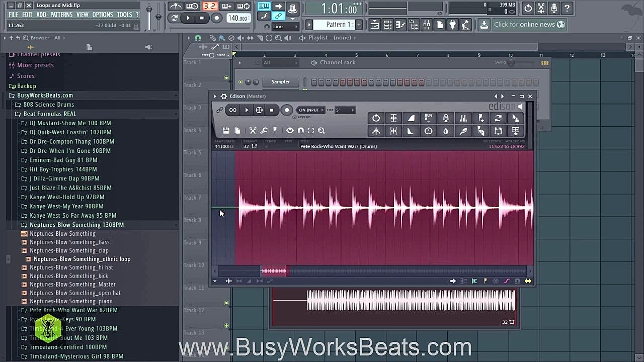Open the channel rack Sampler button
Viewport: 644px width, 362px height.
pos(280,81)
